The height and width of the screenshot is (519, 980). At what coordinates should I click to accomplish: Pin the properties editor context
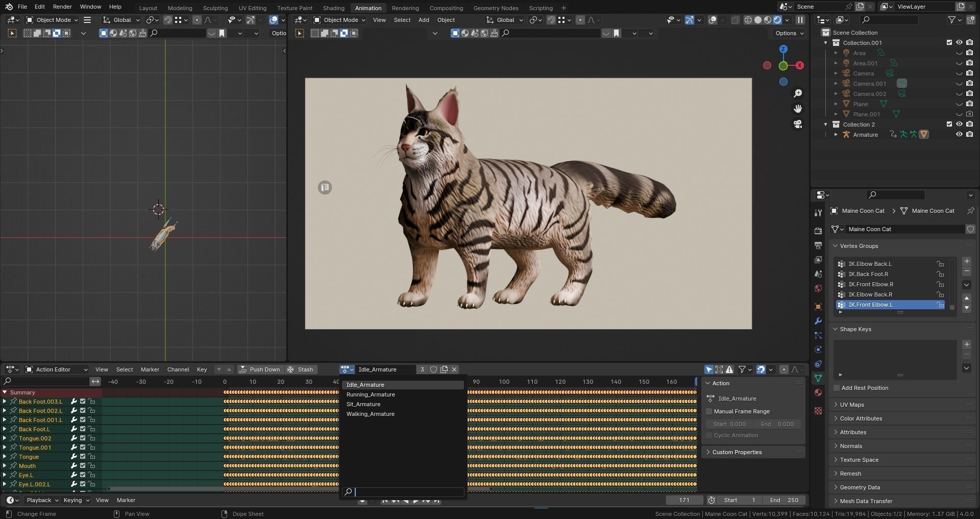970,211
